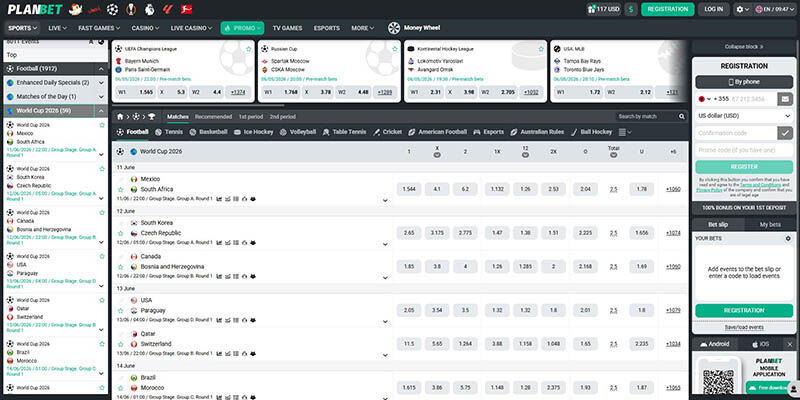The image size is (800, 400).
Task: Select Volleyball sport filter
Action: 297,132
